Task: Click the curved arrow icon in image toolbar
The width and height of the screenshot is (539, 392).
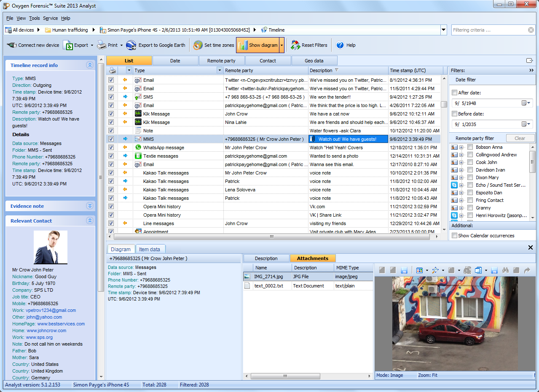Action: [527, 270]
